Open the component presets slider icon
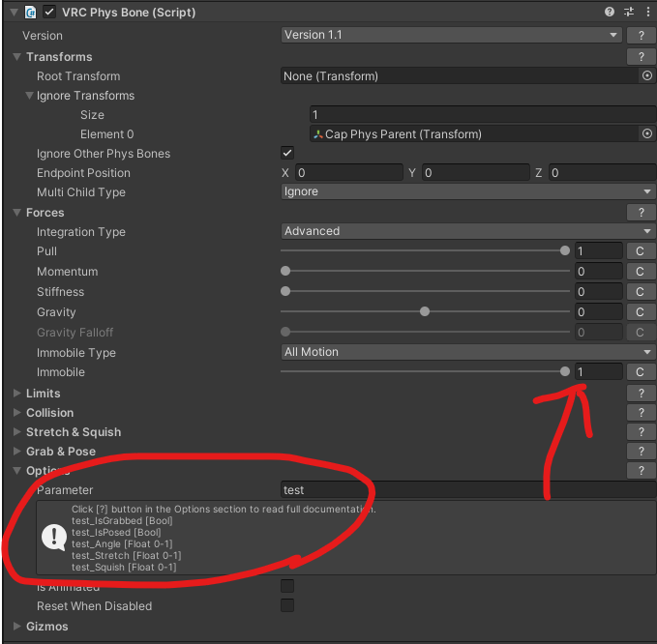 (629, 12)
